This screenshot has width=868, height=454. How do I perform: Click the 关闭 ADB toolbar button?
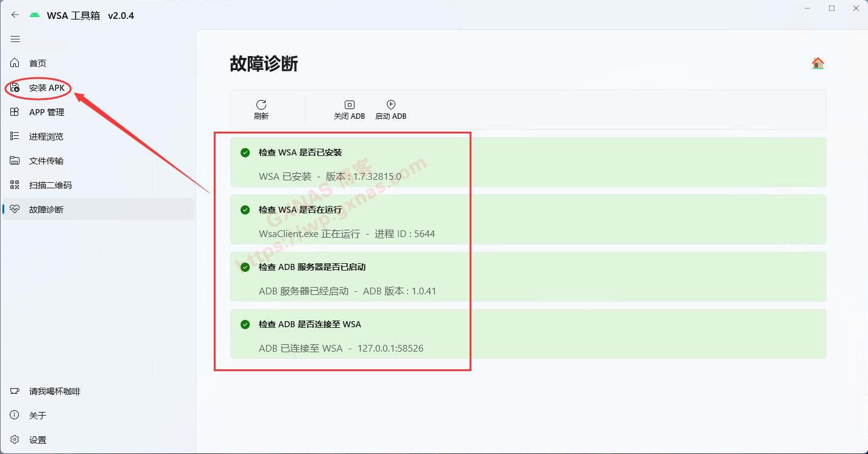coord(349,109)
